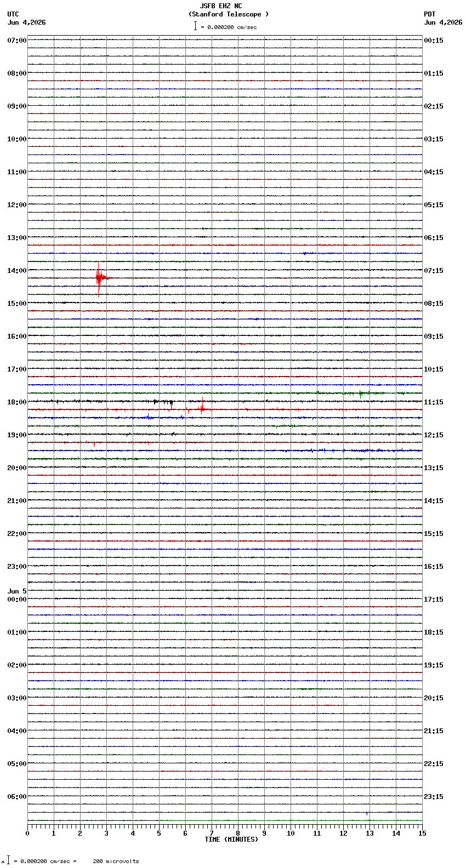Viewport: 466px width, 868px height.
Task: Select the 20:00 UTC time label
Action: 17,468
